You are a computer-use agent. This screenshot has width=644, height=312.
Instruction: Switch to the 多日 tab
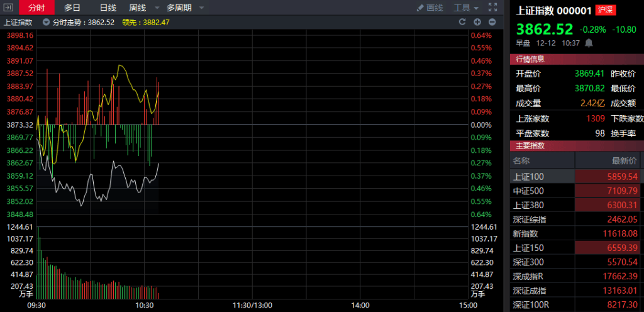tap(72, 8)
